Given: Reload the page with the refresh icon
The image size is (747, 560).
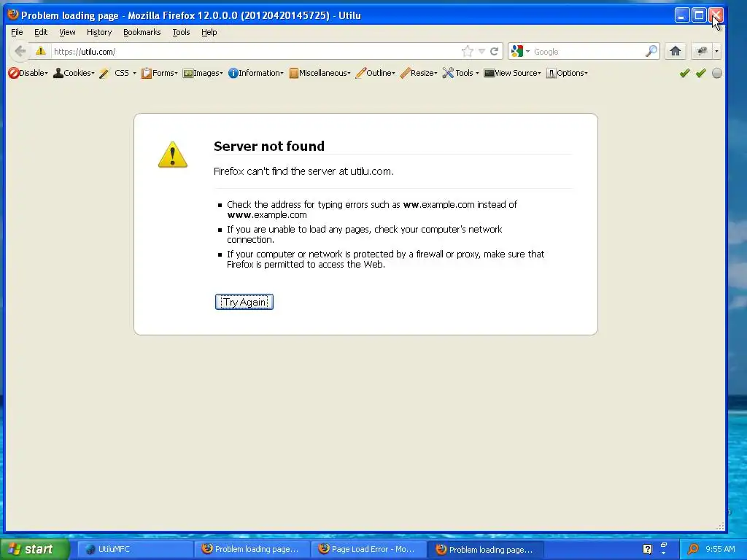Looking at the screenshot, I should point(495,52).
